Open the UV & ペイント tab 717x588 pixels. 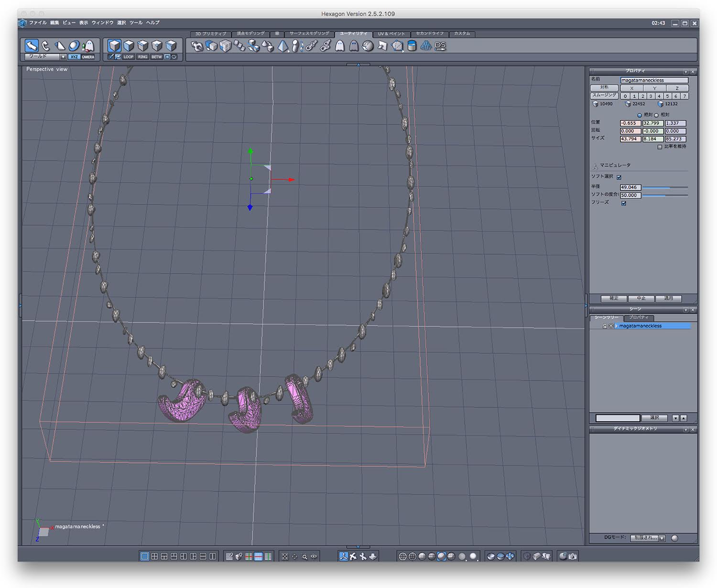391,34
